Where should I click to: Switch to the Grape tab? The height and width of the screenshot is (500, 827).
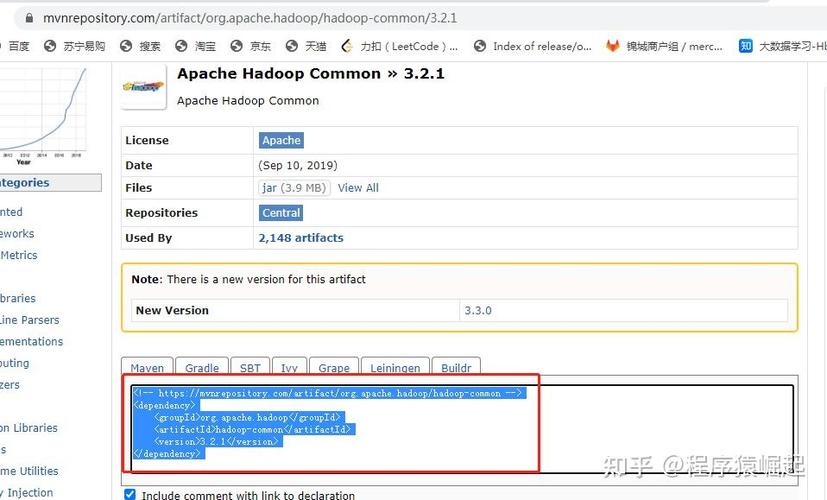334,367
